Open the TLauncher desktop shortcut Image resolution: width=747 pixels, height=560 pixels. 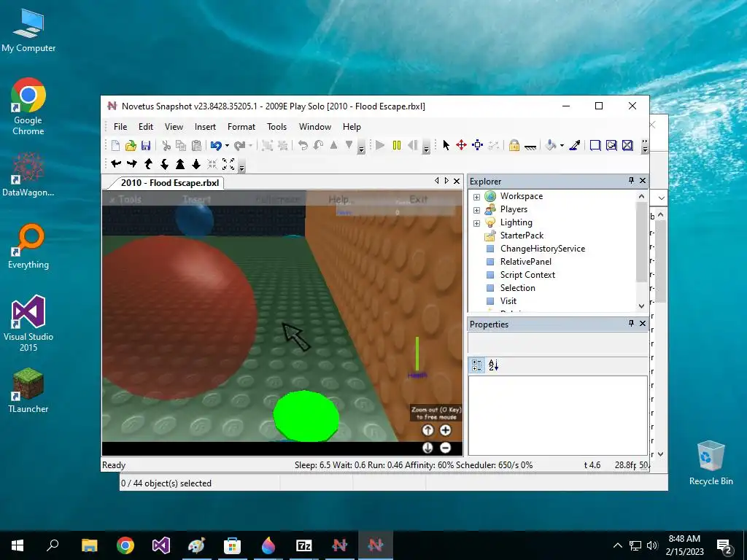[x=28, y=391]
